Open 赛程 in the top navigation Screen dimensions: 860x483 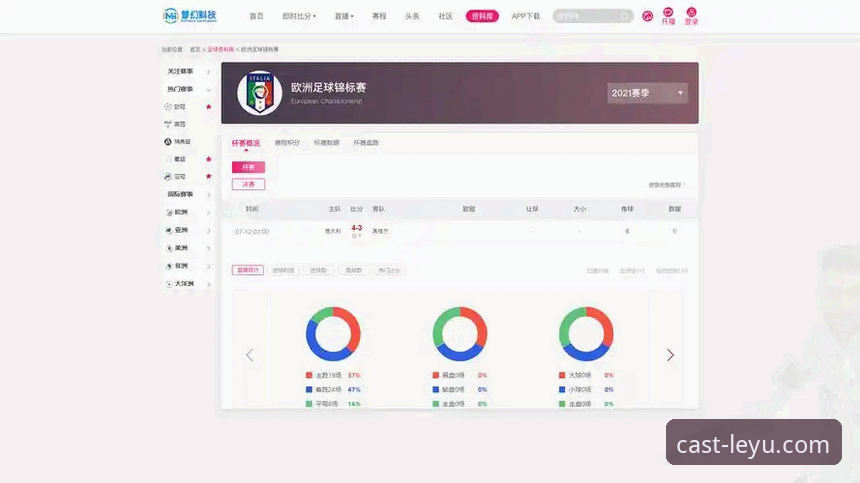379,16
